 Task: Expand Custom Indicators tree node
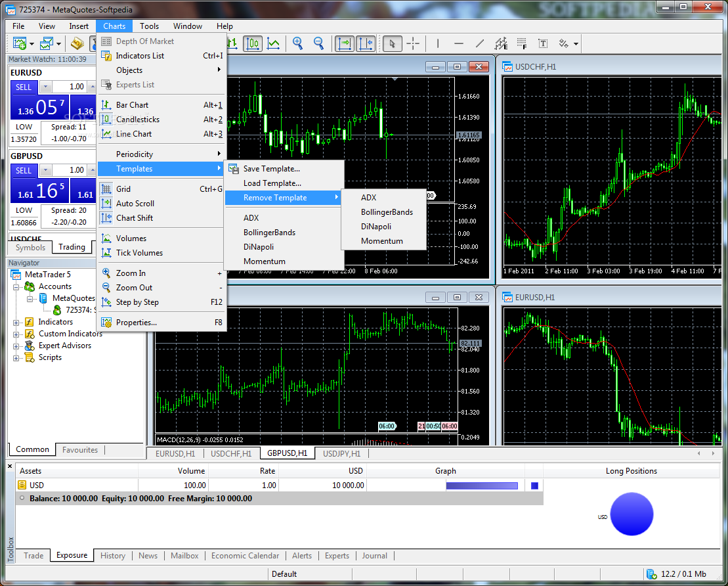click(16, 334)
